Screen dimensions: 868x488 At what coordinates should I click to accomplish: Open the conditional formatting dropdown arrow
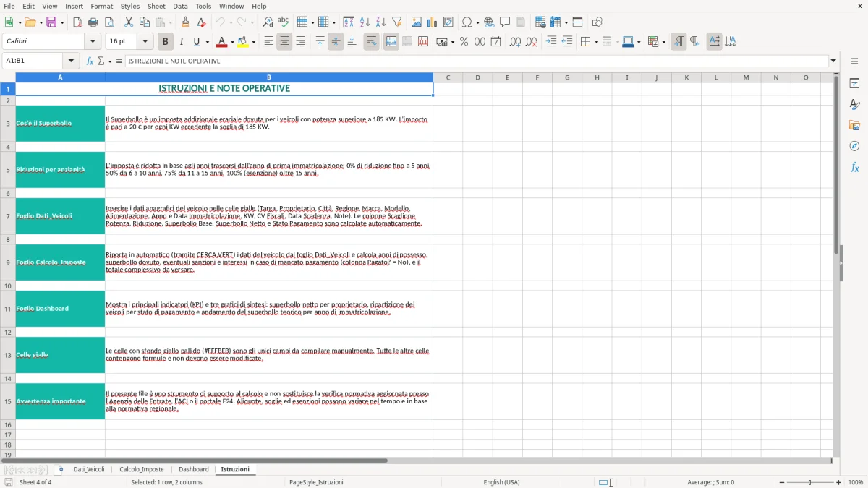(663, 42)
